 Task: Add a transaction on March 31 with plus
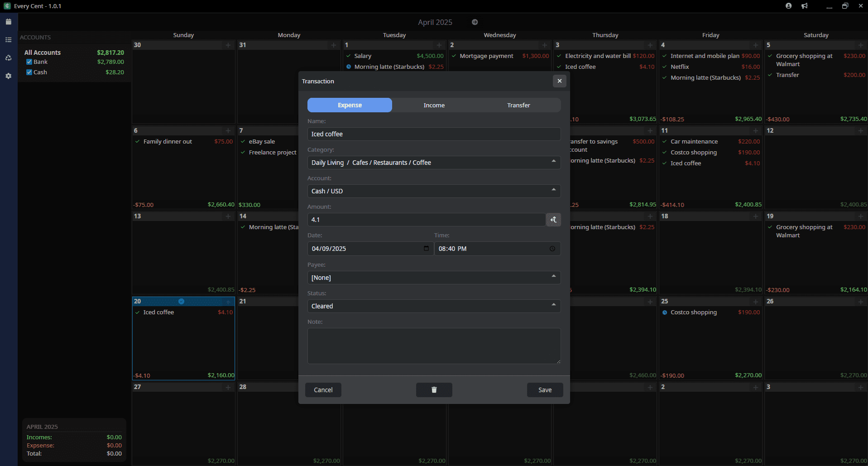[334, 45]
